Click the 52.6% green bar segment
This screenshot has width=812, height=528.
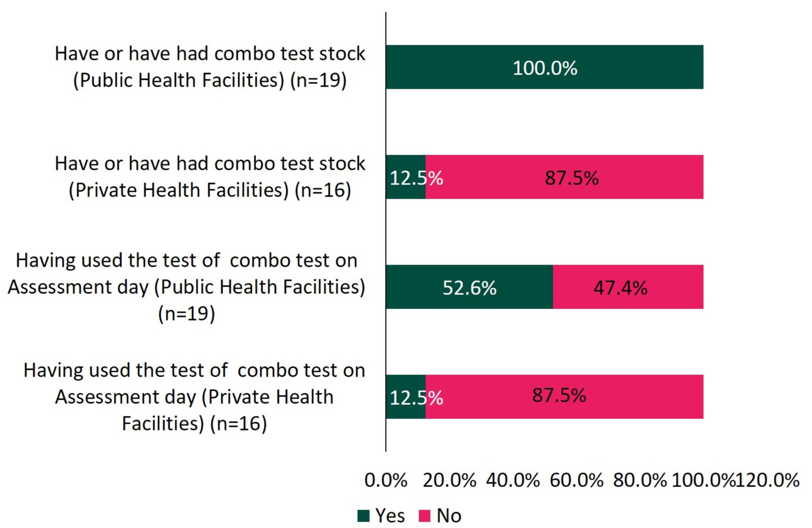pyautogui.click(x=469, y=287)
